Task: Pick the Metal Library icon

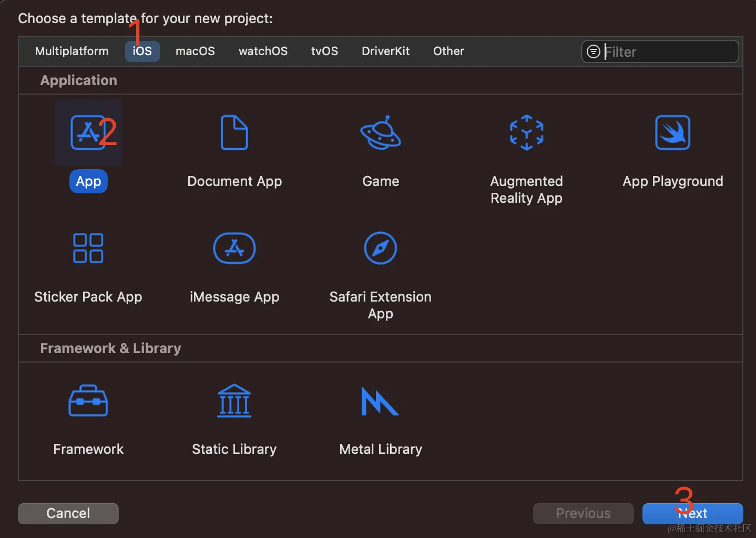Action: tap(380, 401)
